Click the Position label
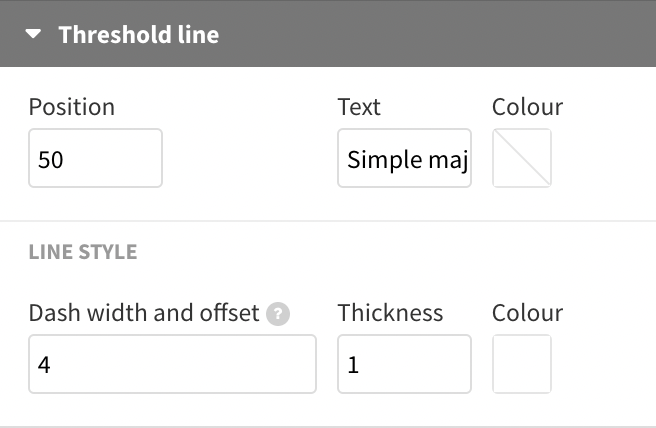656x428 pixels. coord(72,107)
